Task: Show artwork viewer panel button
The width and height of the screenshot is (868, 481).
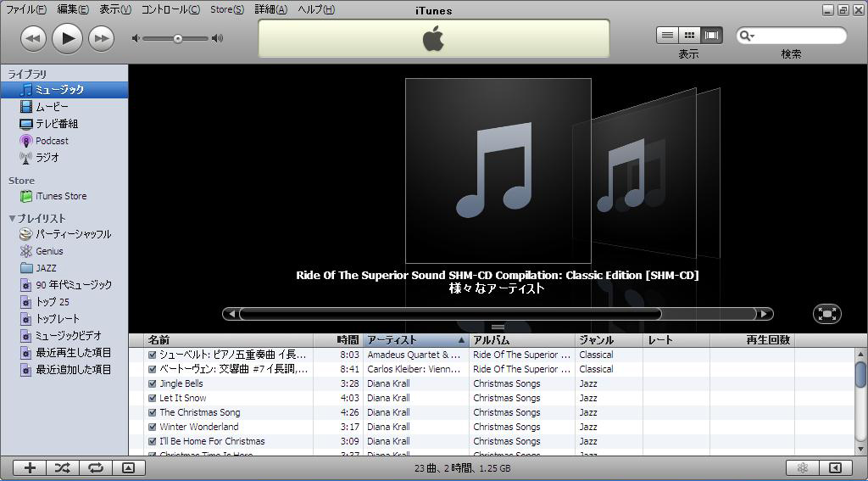Action: pyautogui.click(x=129, y=468)
